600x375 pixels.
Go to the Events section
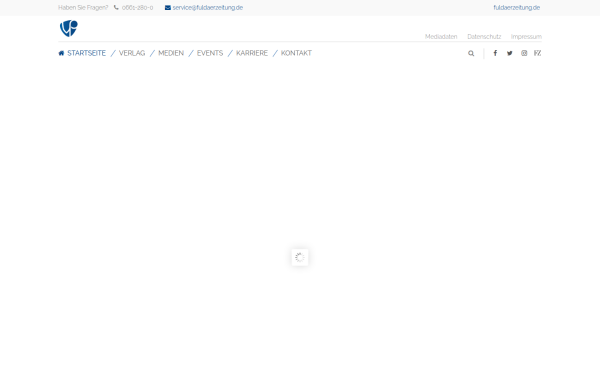(x=210, y=53)
